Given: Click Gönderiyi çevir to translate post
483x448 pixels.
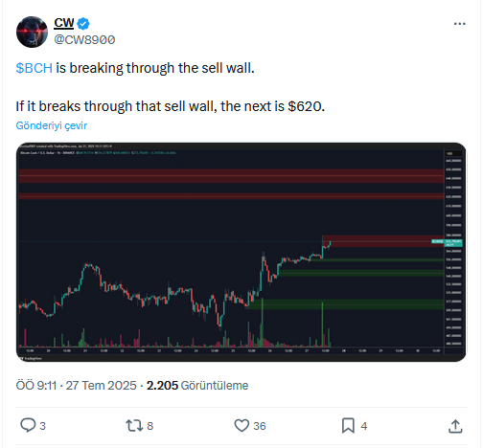Looking at the screenshot, I should click(x=52, y=125).
